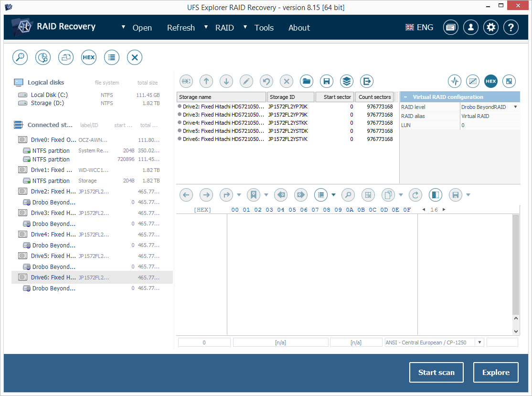Viewport: 532px width, 396px height.
Task: Click the hex viewer vertical scrollbar
Action: pyautogui.click(x=516, y=274)
